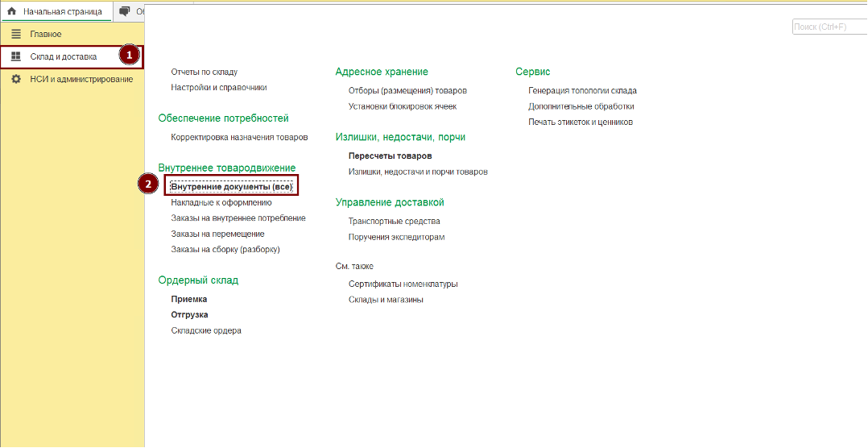The width and height of the screenshot is (868, 448).
Task: Click the Управление доставкой heading
Action: coord(390,202)
